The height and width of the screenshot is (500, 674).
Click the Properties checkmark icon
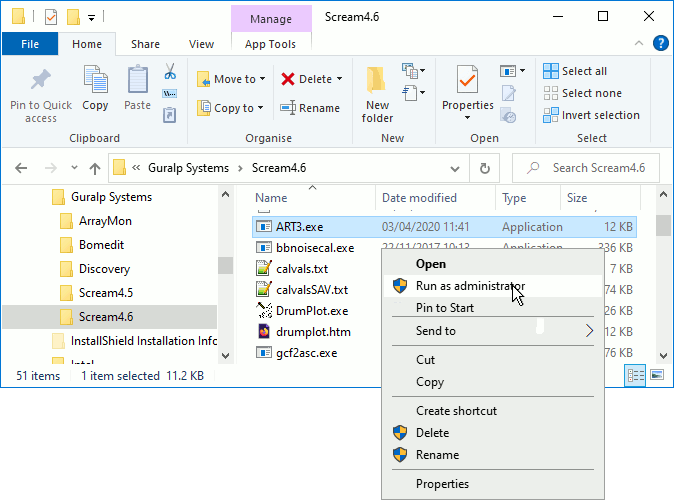467,80
